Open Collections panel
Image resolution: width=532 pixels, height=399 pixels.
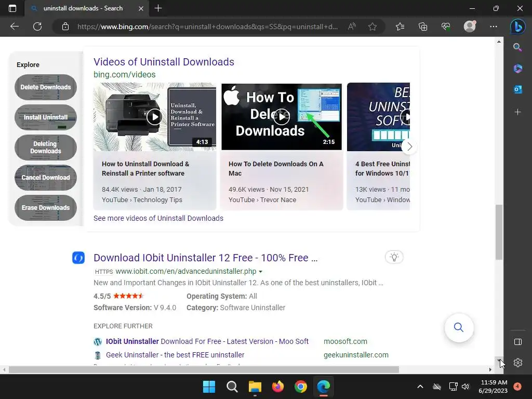click(x=423, y=26)
